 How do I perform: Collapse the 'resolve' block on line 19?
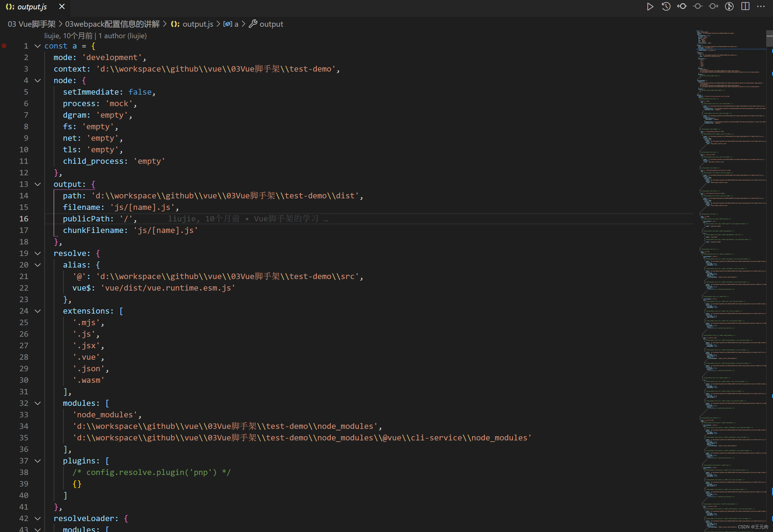pos(38,253)
